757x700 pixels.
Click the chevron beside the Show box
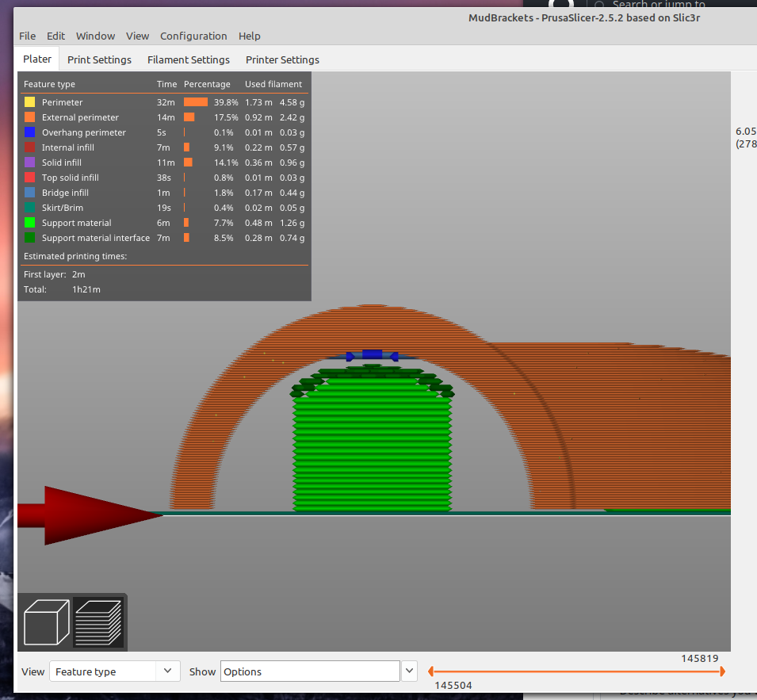[409, 671]
